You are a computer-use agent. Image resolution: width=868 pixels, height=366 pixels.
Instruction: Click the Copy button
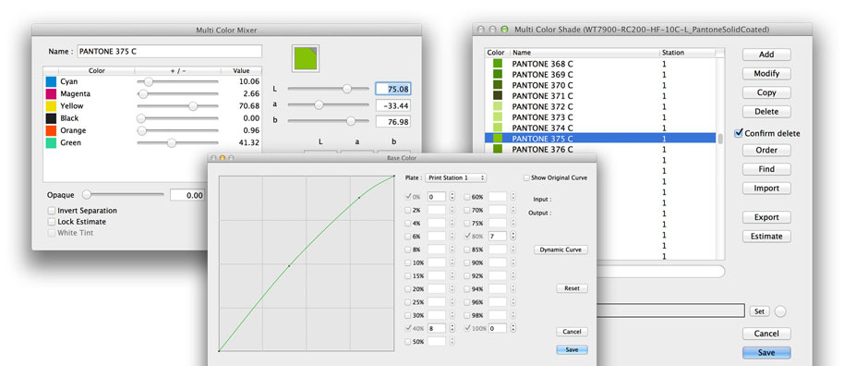point(766,92)
